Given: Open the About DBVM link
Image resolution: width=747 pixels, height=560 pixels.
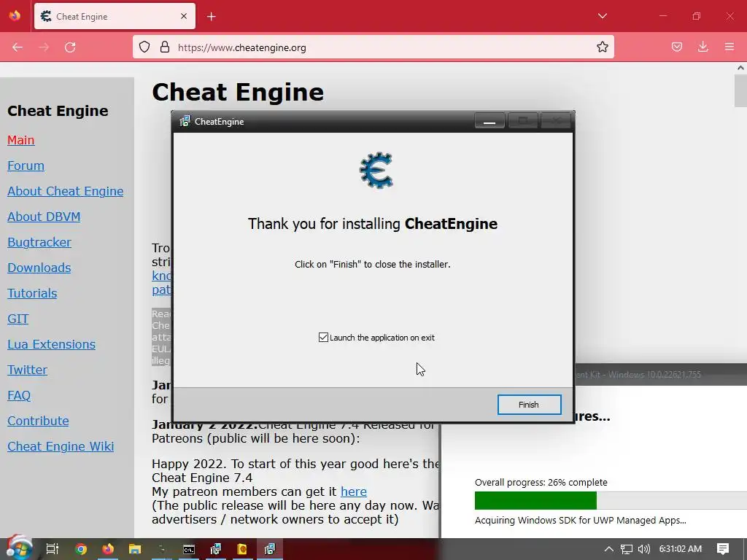Looking at the screenshot, I should coord(44,217).
